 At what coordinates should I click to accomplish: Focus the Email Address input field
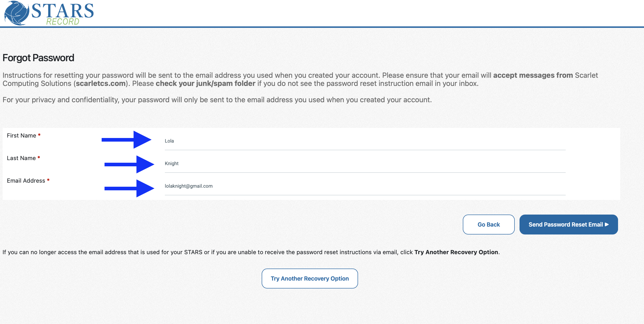click(x=365, y=186)
